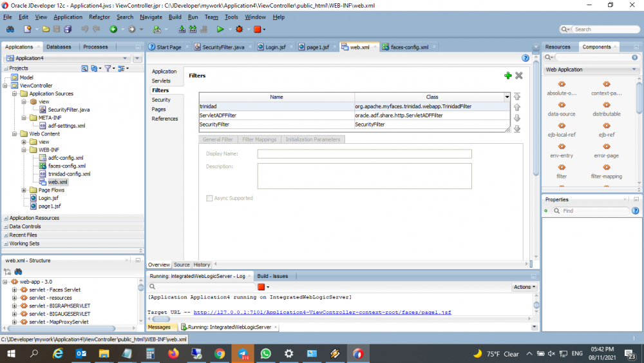Select the ejb-local-ref component icon
Image resolution: width=644 pixels, height=363 pixels.
click(x=562, y=126)
